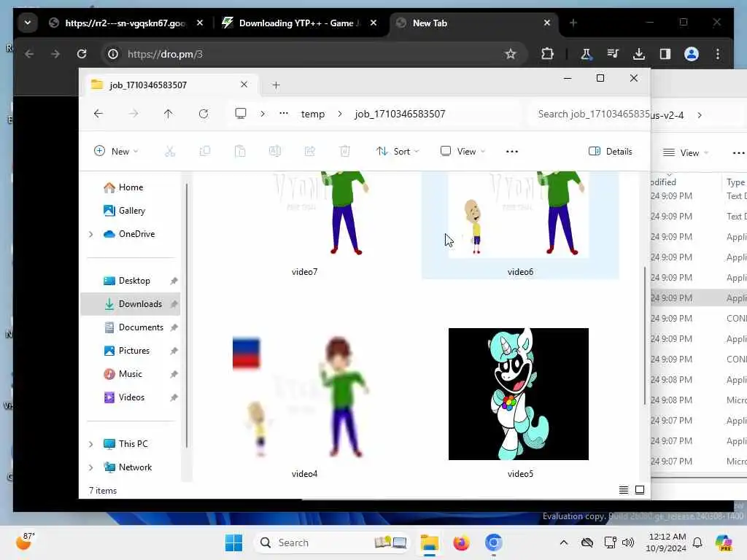Expand the OneDrive tree node
Image resolution: width=747 pixels, height=560 pixels.
coord(90,234)
